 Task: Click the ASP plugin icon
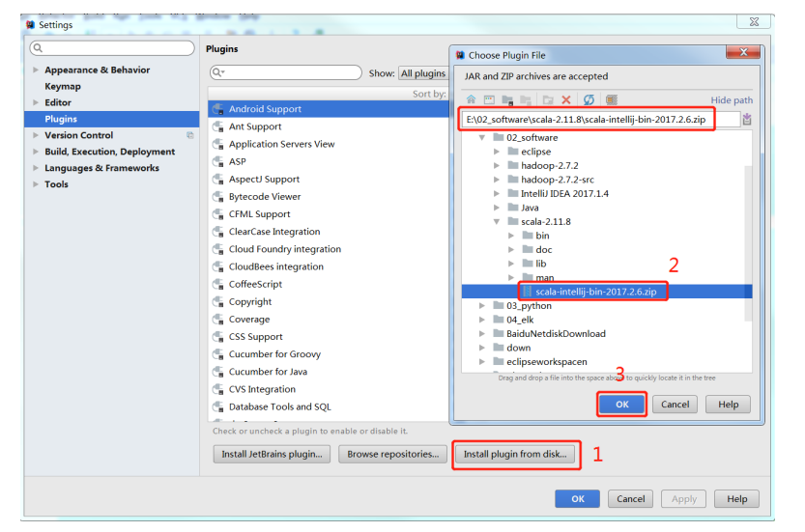[x=218, y=161]
